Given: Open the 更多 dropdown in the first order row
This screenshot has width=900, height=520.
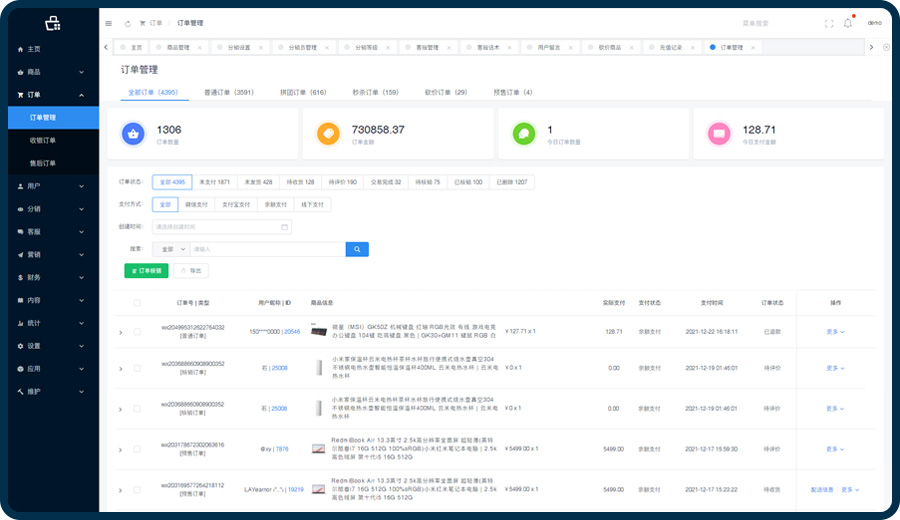Looking at the screenshot, I should pos(835,331).
